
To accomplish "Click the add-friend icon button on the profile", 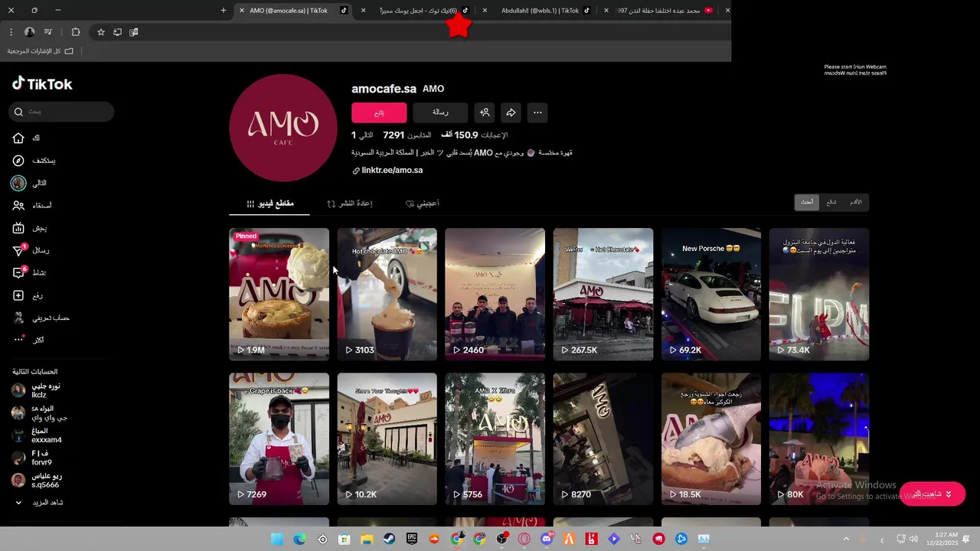I will (485, 112).
